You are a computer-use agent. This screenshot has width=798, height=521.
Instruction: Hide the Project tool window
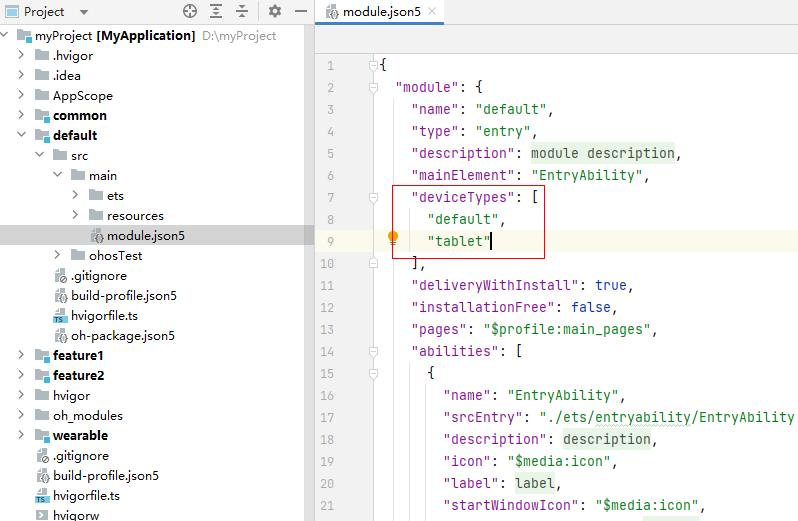[298, 12]
